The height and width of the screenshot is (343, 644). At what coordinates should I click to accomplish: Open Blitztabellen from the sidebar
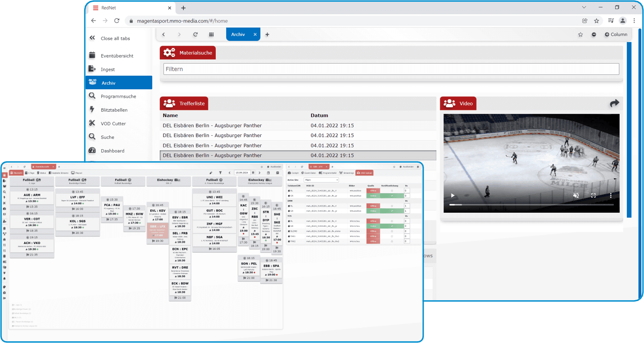click(114, 110)
